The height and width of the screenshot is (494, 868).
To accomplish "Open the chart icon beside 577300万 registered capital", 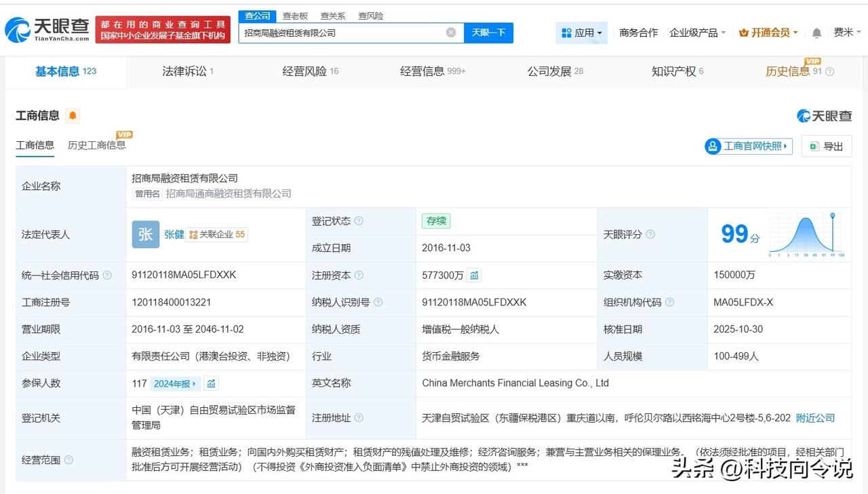I will click(474, 275).
